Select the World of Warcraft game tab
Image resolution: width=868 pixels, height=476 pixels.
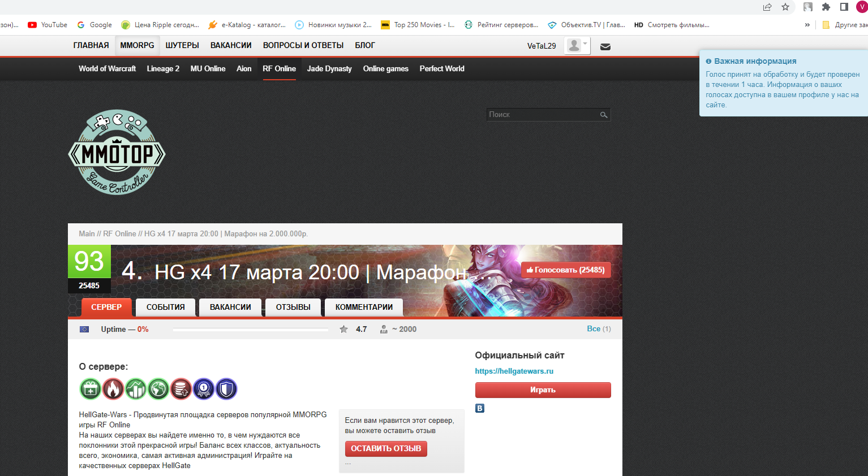(x=107, y=68)
